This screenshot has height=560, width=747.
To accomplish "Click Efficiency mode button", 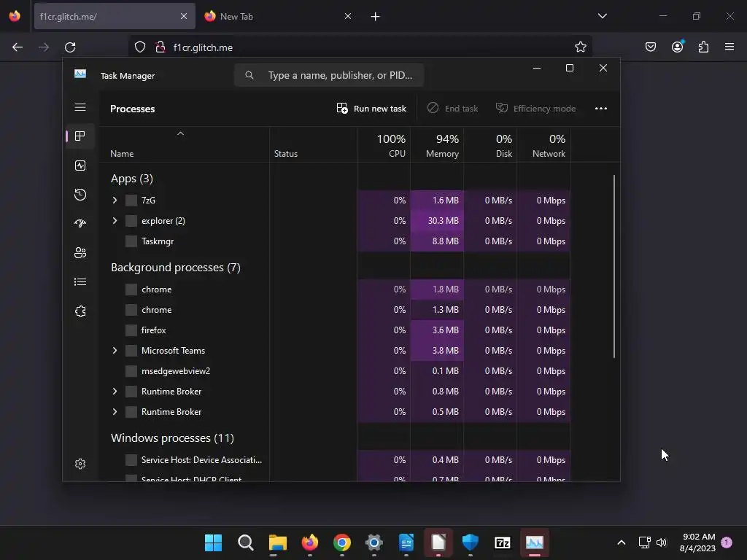I will pyautogui.click(x=536, y=109).
